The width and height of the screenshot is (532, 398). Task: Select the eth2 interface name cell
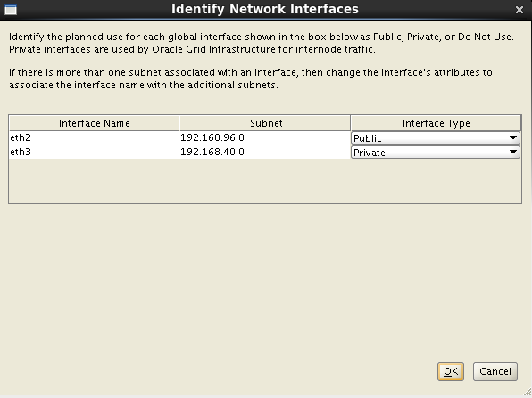(94, 137)
